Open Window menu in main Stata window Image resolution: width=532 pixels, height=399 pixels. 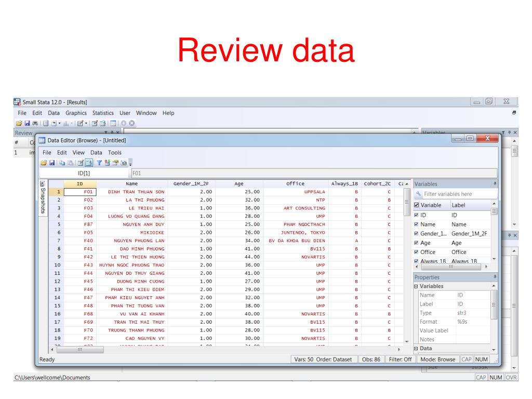point(146,113)
